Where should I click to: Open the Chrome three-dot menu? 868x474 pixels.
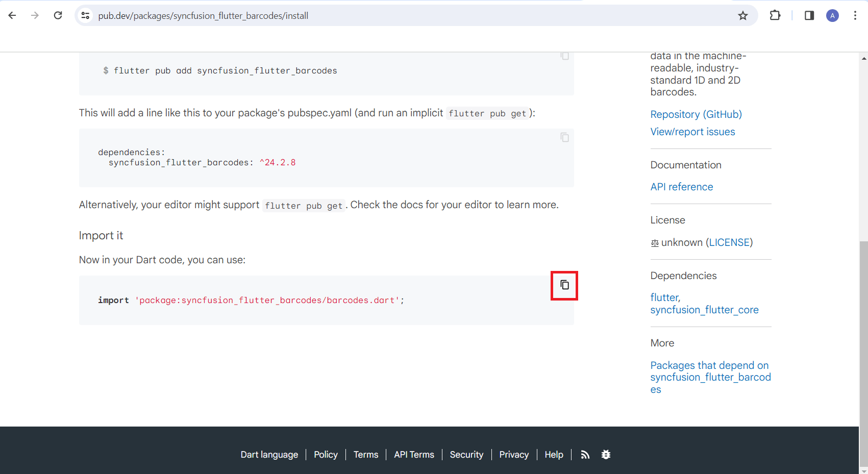pyautogui.click(x=855, y=16)
